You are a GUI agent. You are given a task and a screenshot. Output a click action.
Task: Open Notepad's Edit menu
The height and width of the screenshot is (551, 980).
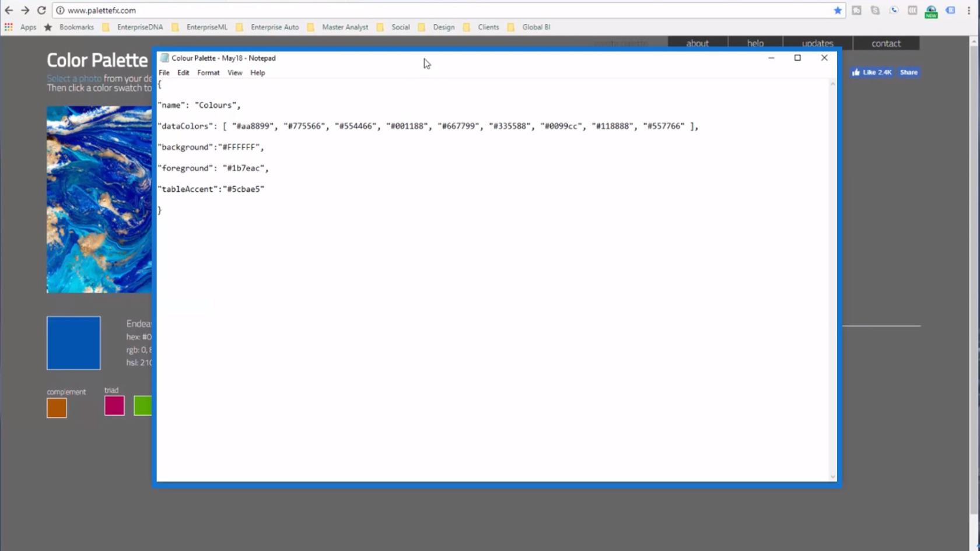(183, 73)
